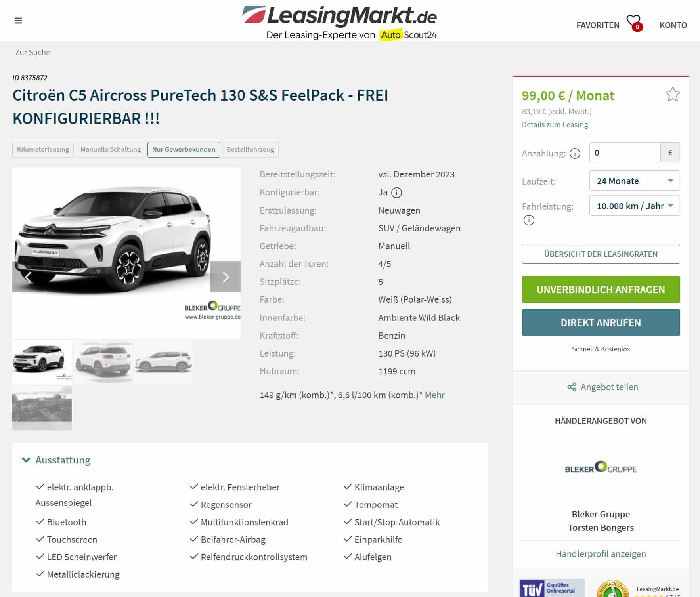Click the favorites heart icon
The height and width of the screenshot is (597, 700).
click(x=633, y=22)
